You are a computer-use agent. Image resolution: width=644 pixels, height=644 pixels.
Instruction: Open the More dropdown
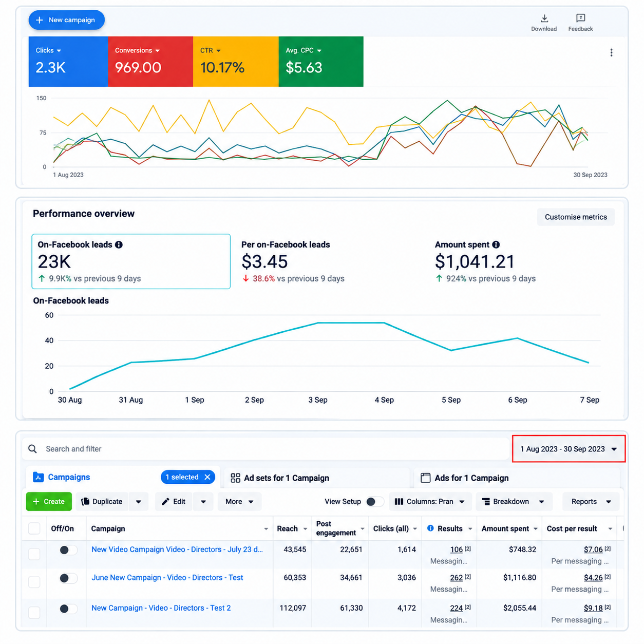[240, 501]
